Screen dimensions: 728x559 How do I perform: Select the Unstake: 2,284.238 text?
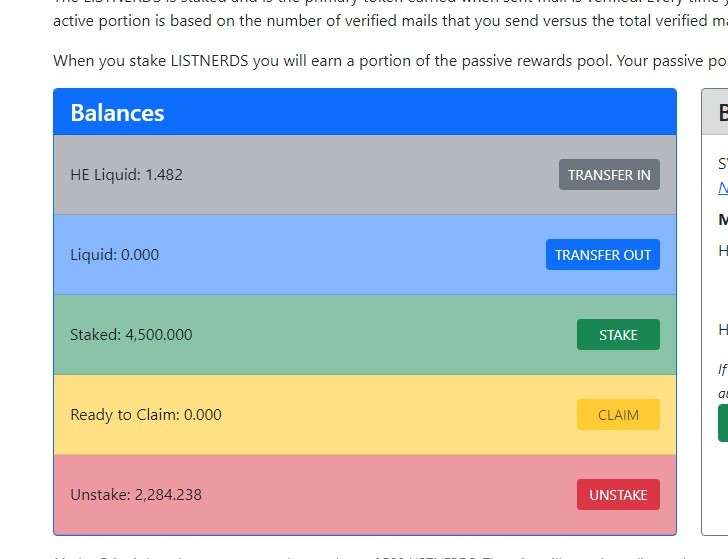pos(136,494)
